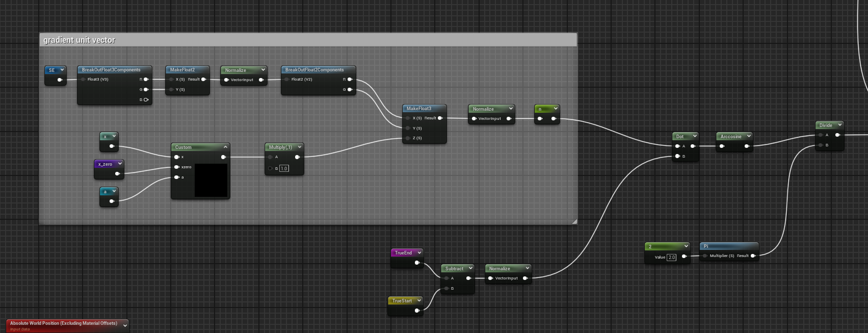Click the Multiply node B value field

click(284, 168)
